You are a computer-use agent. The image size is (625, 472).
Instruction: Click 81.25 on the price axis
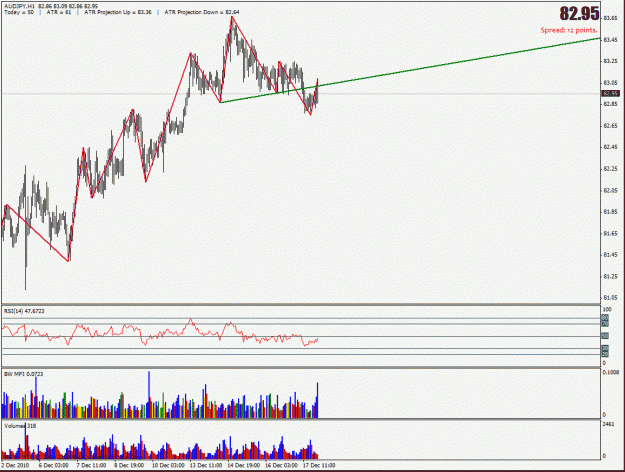(611, 276)
